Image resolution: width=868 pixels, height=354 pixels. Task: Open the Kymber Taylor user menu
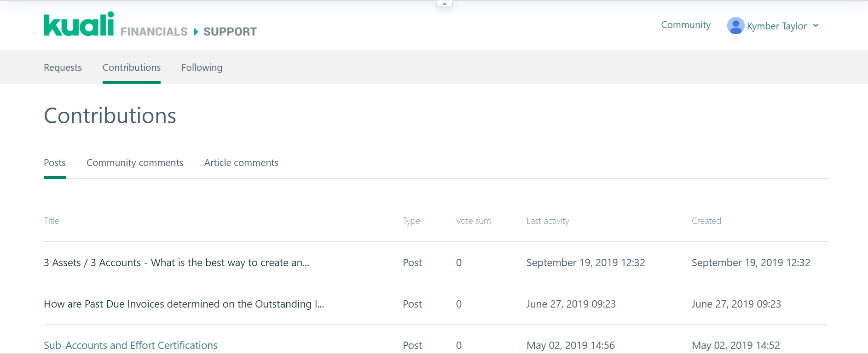coord(776,26)
